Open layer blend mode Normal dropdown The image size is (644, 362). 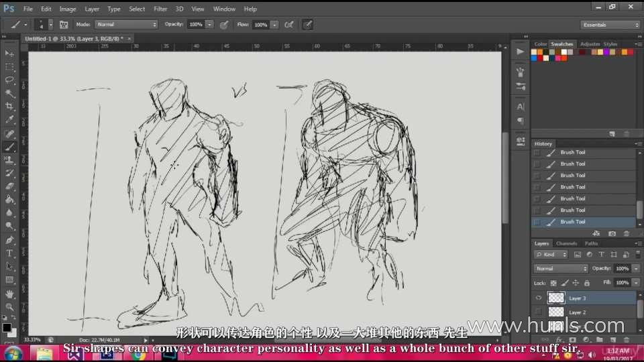561,268
